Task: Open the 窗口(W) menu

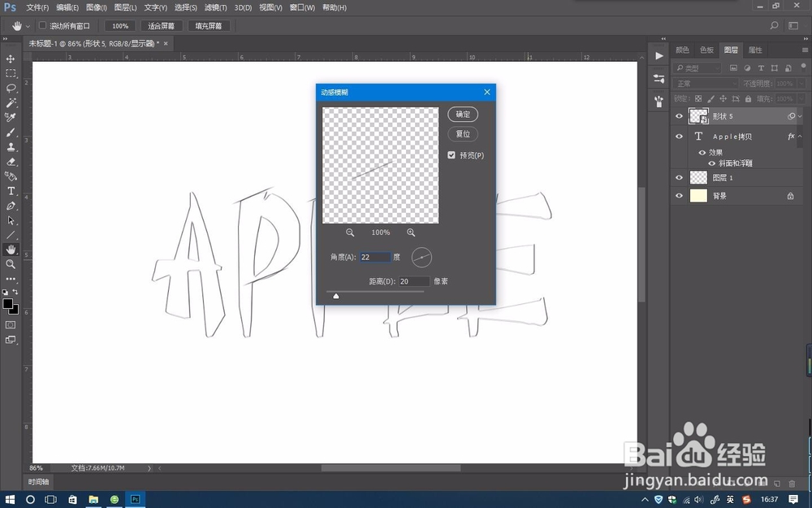Action: [x=302, y=8]
